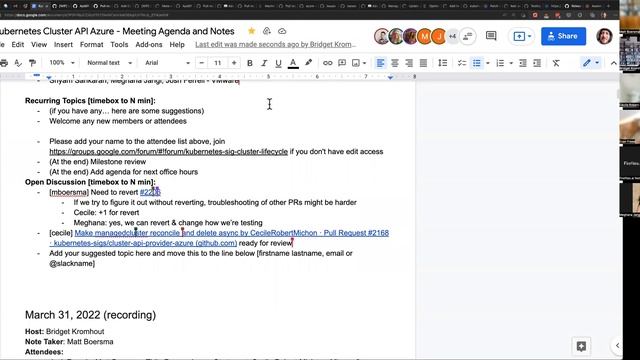
Task: Add a comment via toolbar icon
Action: [342, 63]
